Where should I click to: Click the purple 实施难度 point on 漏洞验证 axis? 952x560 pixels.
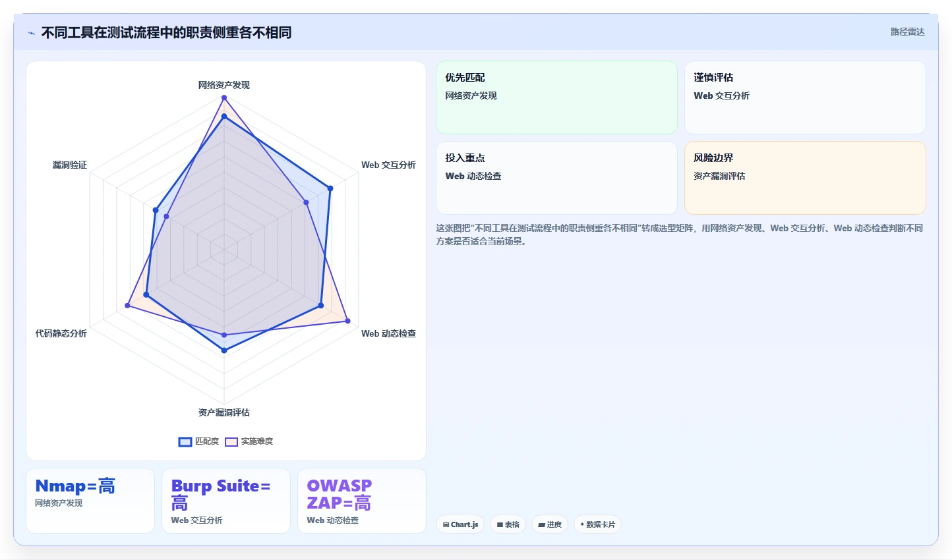point(166,216)
